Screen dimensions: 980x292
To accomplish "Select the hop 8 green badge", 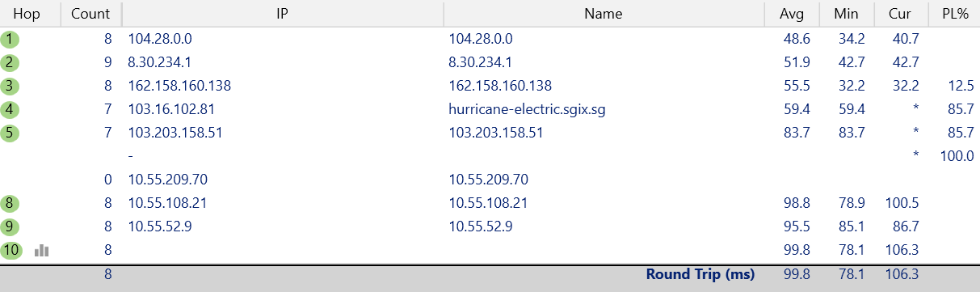I will [x=10, y=203].
